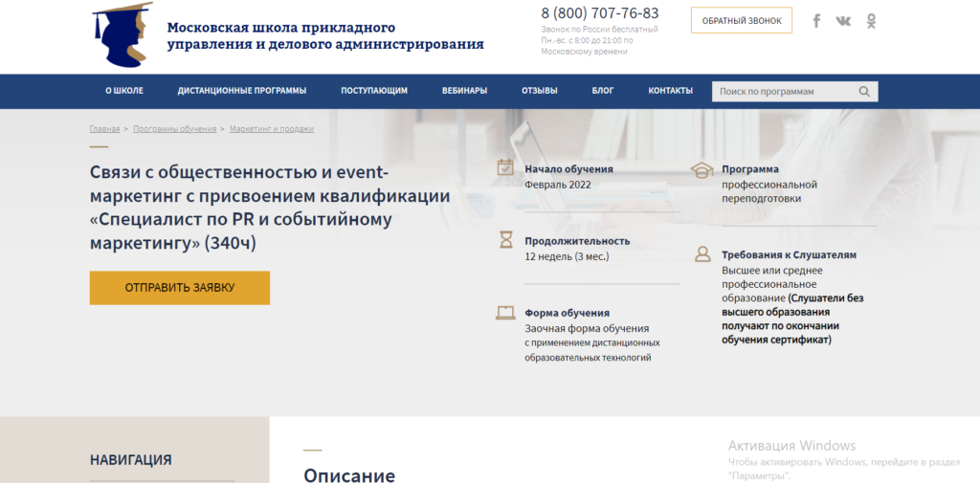Open the Facebook social icon

816,21
